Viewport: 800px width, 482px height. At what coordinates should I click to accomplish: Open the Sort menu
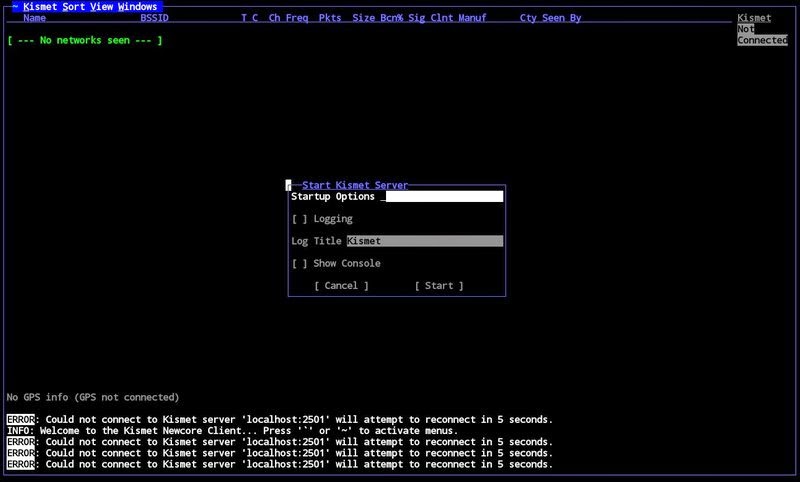coord(73,7)
